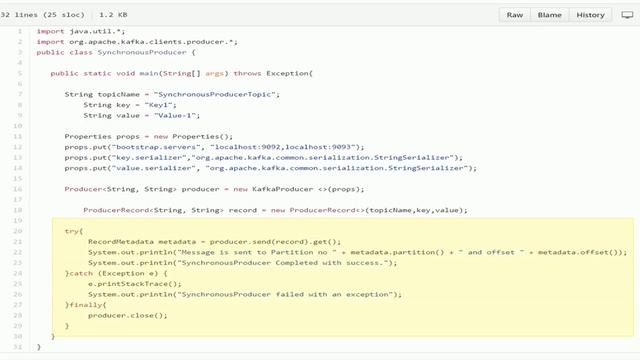Click the "value.serializer" props.put line

coord(271,168)
